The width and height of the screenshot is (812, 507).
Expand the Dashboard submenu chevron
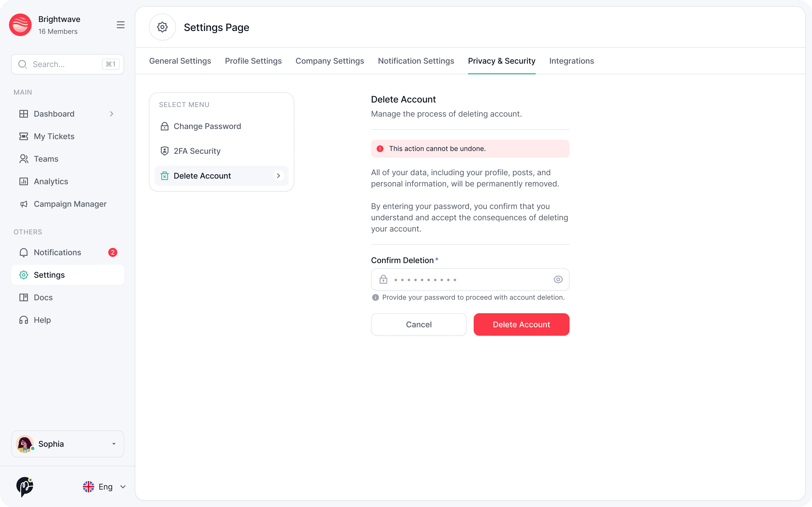[x=111, y=114]
